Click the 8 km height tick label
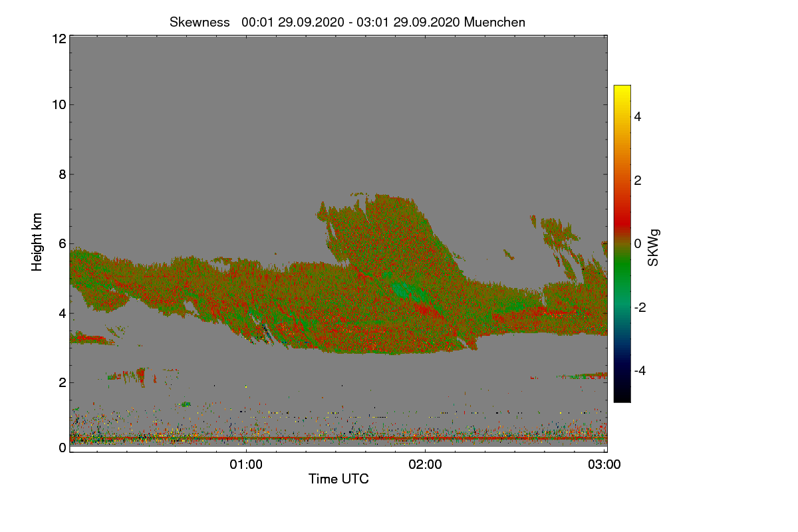Viewport: 798px width, 532px height. 63,174
